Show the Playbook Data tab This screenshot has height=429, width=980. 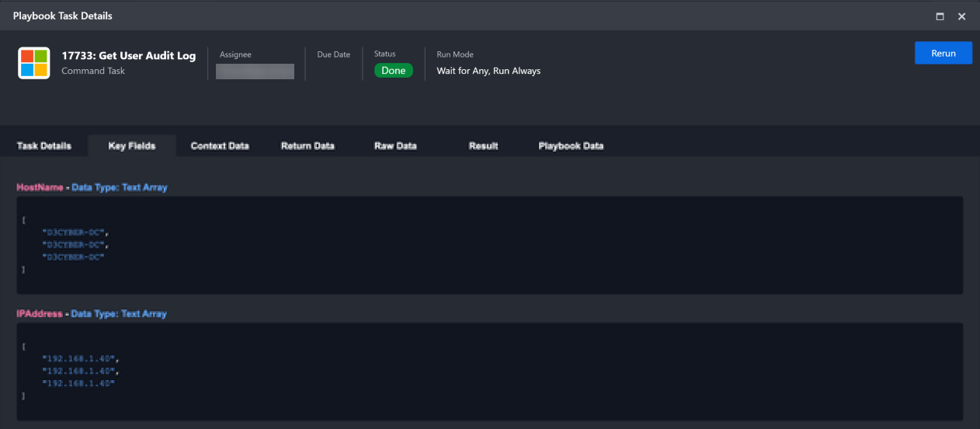[571, 146]
